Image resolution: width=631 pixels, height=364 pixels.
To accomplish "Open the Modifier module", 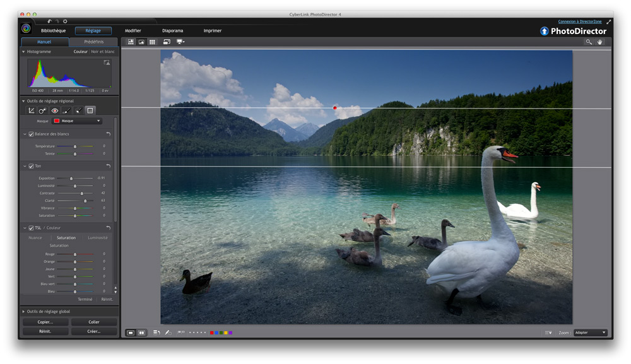I will point(133,30).
